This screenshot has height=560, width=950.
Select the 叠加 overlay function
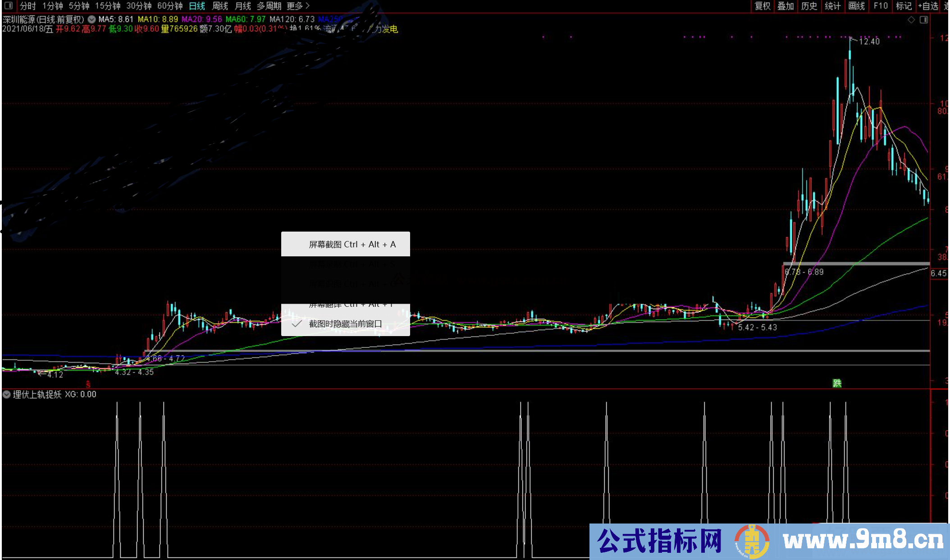786,6
